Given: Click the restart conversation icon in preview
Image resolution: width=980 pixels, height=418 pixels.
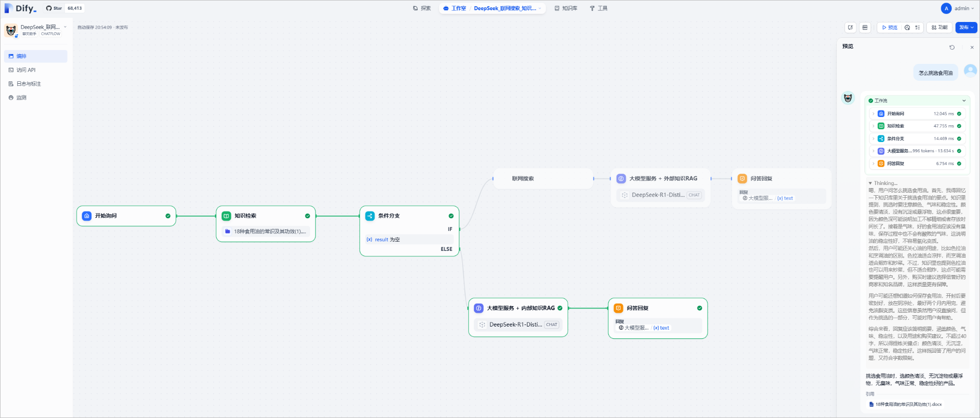Looking at the screenshot, I should [x=952, y=48].
